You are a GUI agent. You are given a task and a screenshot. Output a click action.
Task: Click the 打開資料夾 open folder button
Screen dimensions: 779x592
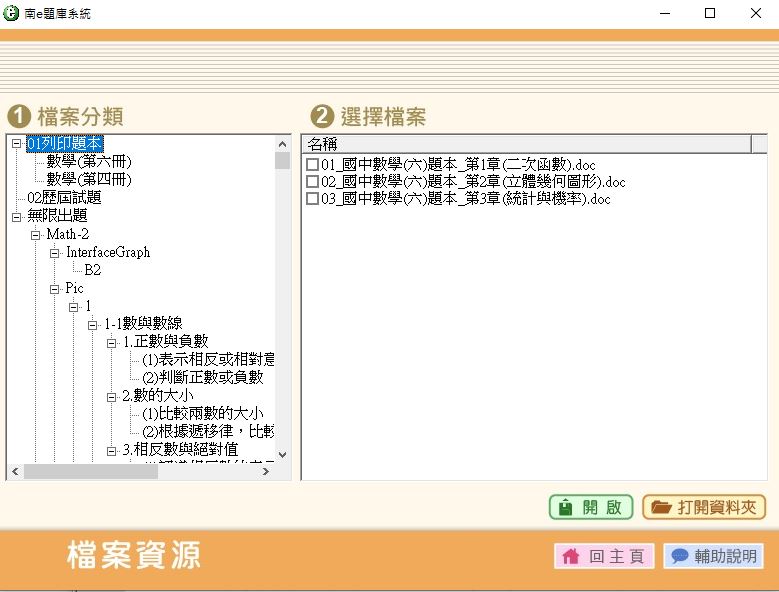(704, 507)
